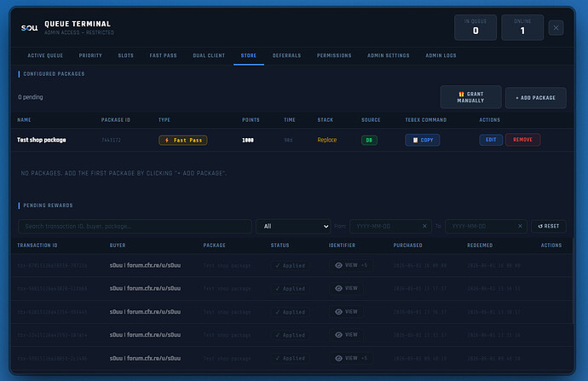Click the In Queue counter box
This screenshot has height=381, width=588.
tap(476, 27)
